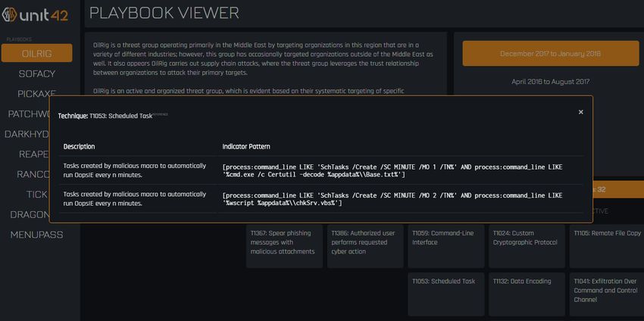Close the technique popup with the X

(x=581, y=112)
